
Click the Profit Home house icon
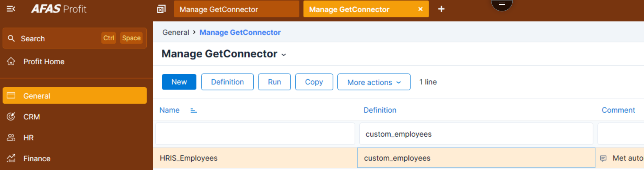point(11,62)
